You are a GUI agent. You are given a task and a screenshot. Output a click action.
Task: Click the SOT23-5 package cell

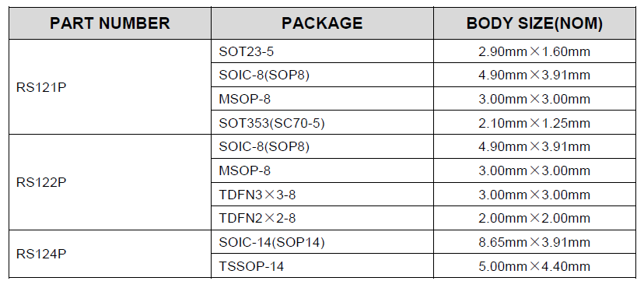click(x=322, y=51)
